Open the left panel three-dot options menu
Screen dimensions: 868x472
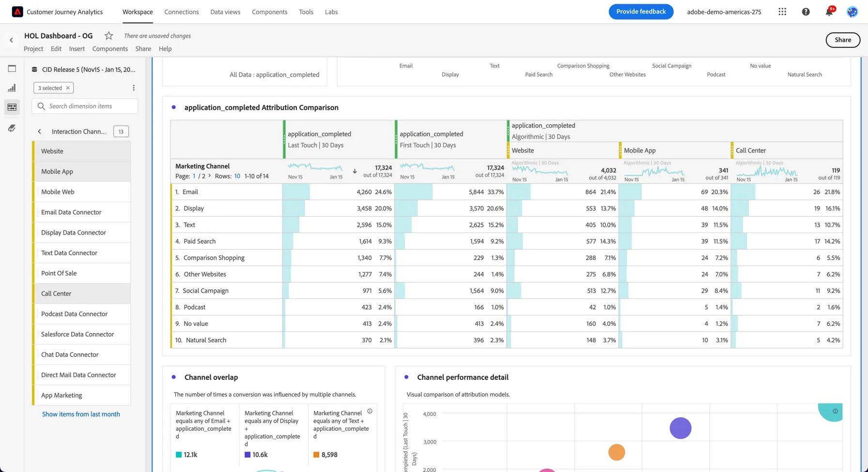[134, 88]
